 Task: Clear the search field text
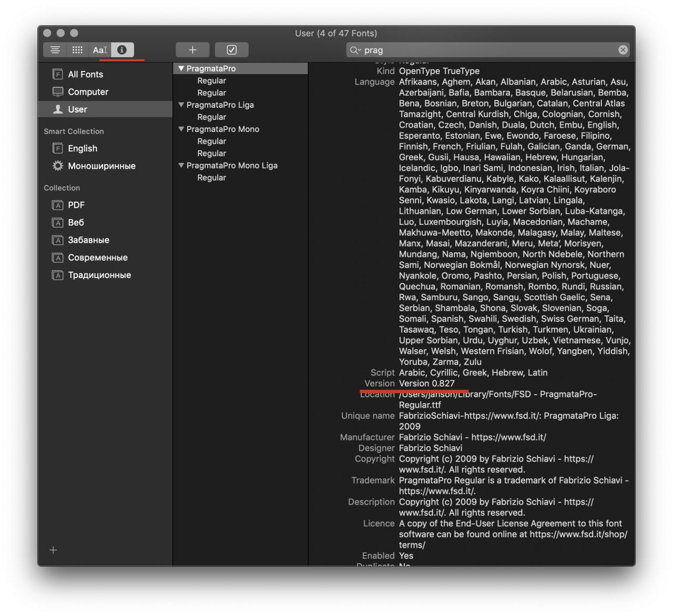[x=623, y=50]
